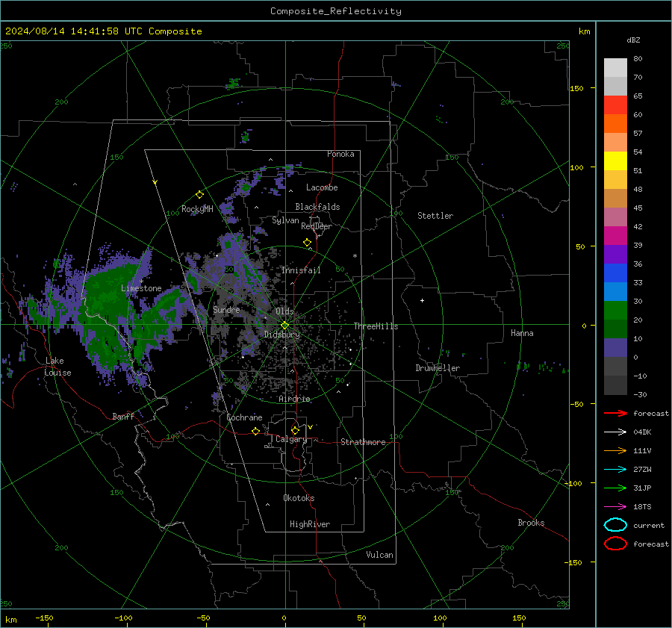The width and height of the screenshot is (672, 628).
Task: Select the green 31JP arrow legend icon
Action: [x=615, y=488]
